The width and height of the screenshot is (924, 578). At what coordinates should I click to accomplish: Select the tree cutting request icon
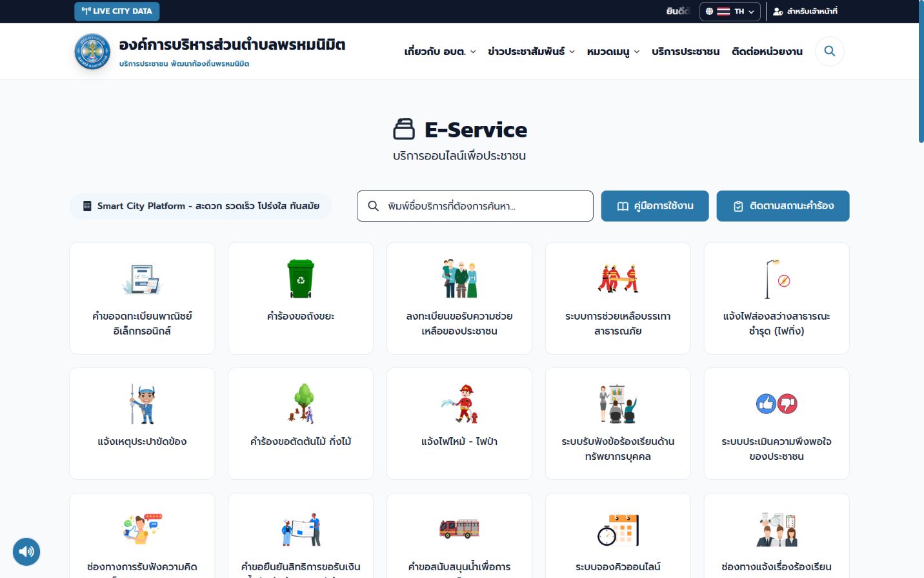(301, 404)
